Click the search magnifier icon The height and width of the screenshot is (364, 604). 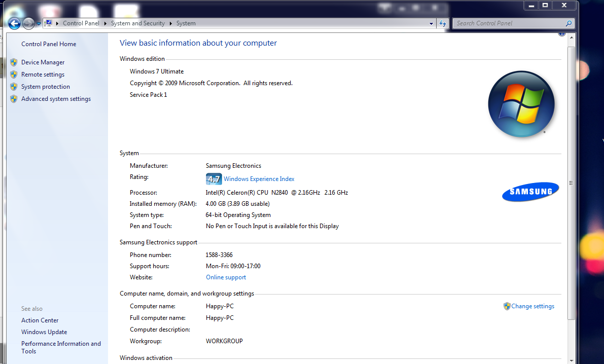coord(569,23)
